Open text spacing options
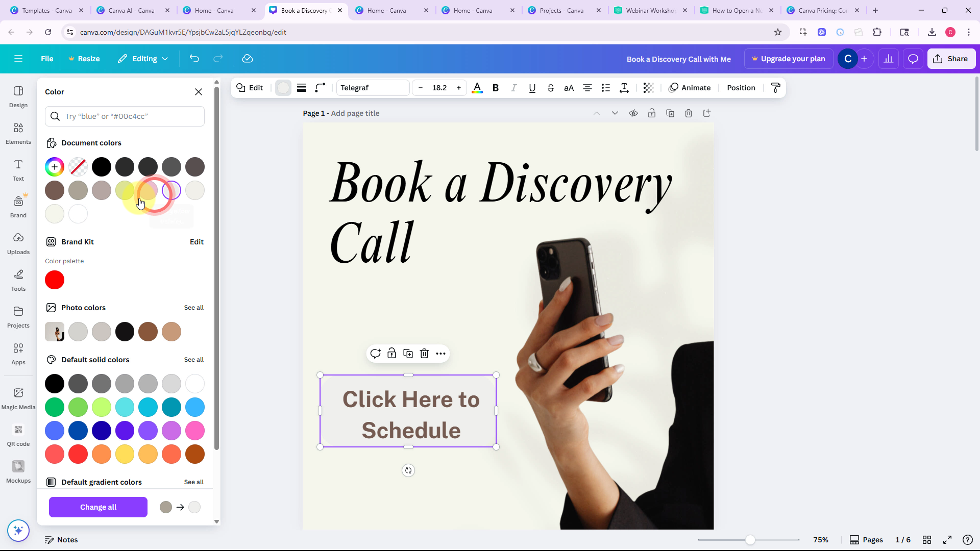The width and height of the screenshot is (980, 551). pyautogui.click(x=624, y=88)
